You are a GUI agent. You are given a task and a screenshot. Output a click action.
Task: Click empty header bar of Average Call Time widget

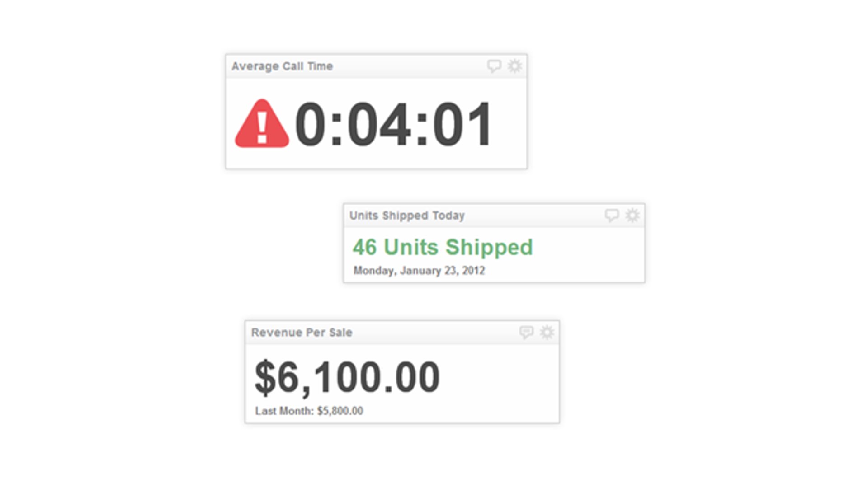tap(407, 66)
